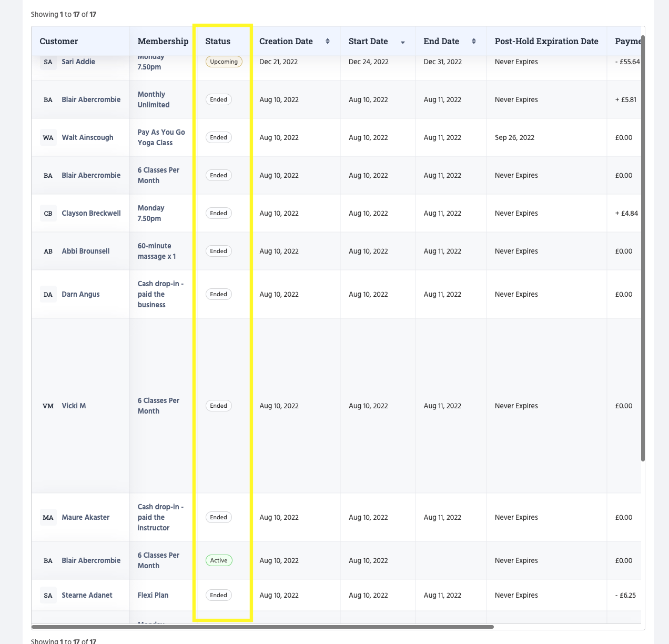The image size is (669, 644).
Task: Click Walt Ainscough's WA avatar icon
Action: coord(48,137)
